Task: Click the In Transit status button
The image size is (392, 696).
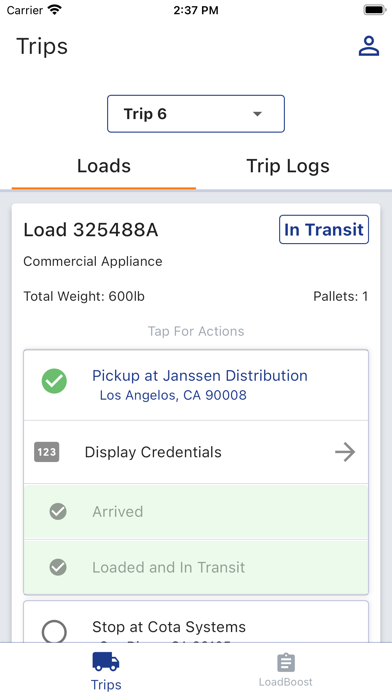Action: (324, 229)
